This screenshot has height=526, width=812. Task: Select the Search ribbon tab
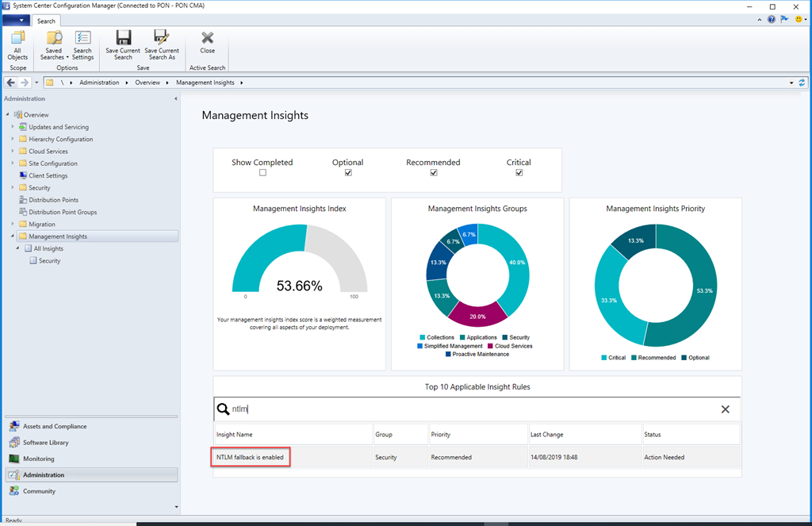coord(46,21)
